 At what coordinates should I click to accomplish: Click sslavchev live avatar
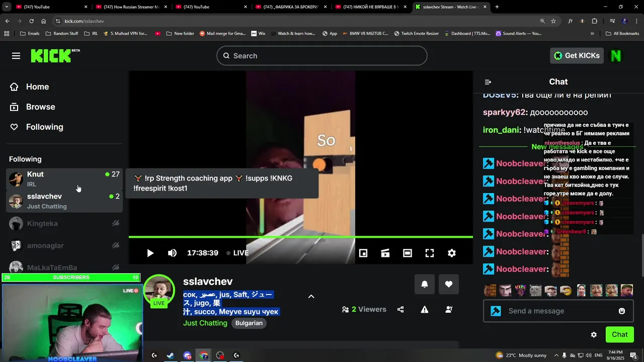click(x=159, y=291)
